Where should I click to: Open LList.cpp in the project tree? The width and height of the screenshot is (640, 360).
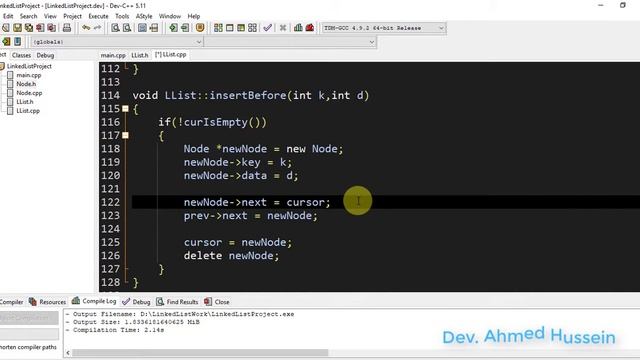[28, 111]
